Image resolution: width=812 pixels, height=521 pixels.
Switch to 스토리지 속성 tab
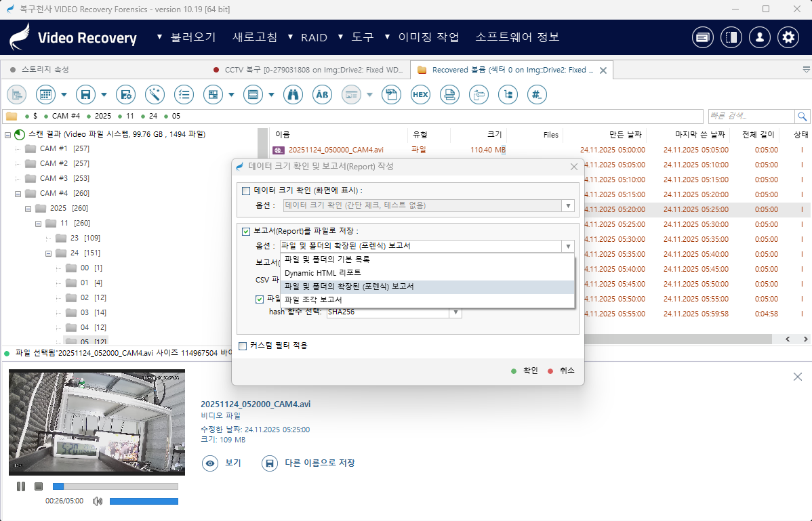tap(45, 69)
